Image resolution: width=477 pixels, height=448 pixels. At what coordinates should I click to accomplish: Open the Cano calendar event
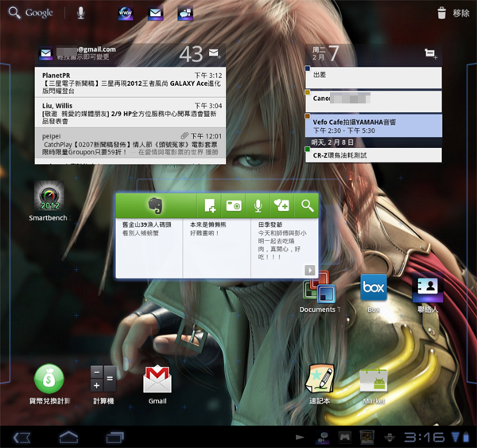pos(374,101)
